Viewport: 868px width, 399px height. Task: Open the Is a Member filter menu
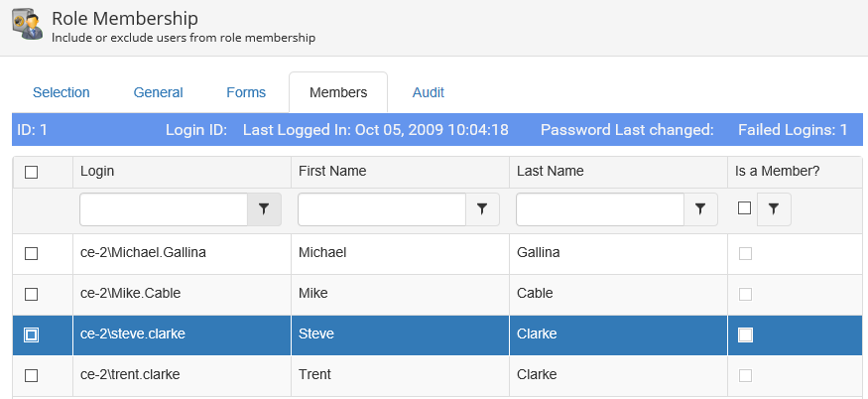point(774,209)
